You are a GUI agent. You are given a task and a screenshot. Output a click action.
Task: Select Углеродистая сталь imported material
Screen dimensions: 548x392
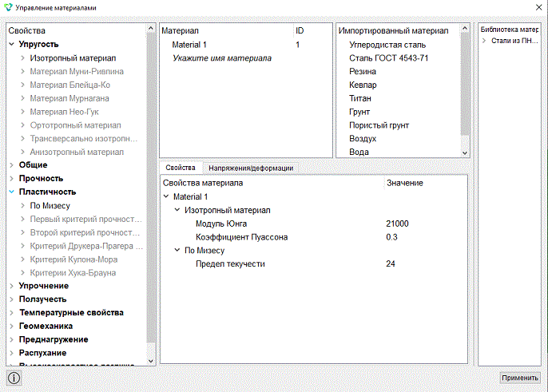(x=387, y=45)
